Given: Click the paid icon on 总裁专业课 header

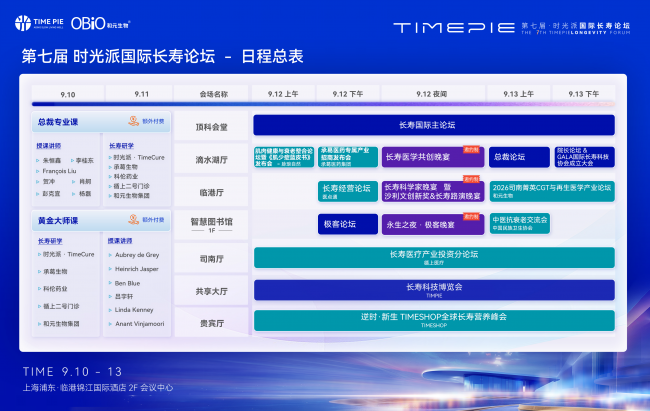Looking at the screenshot, I should pyautogui.click(x=133, y=121).
